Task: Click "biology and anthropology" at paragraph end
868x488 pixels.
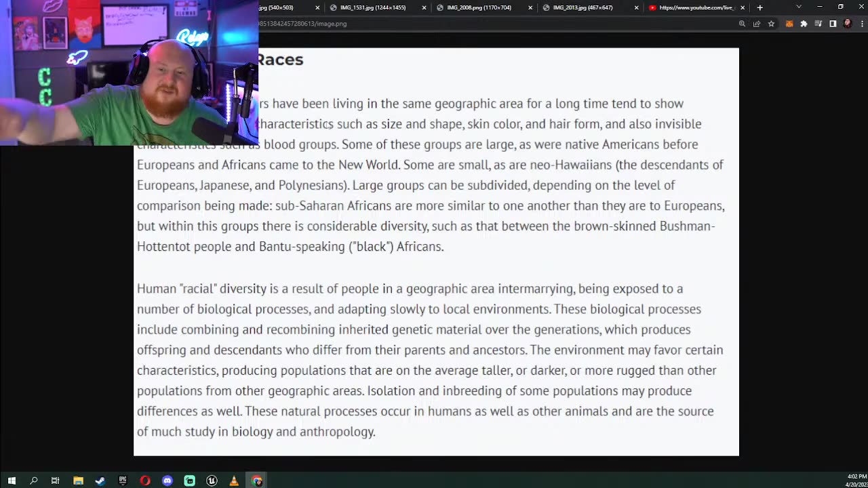Action: pyautogui.click(x=302, y=432)
